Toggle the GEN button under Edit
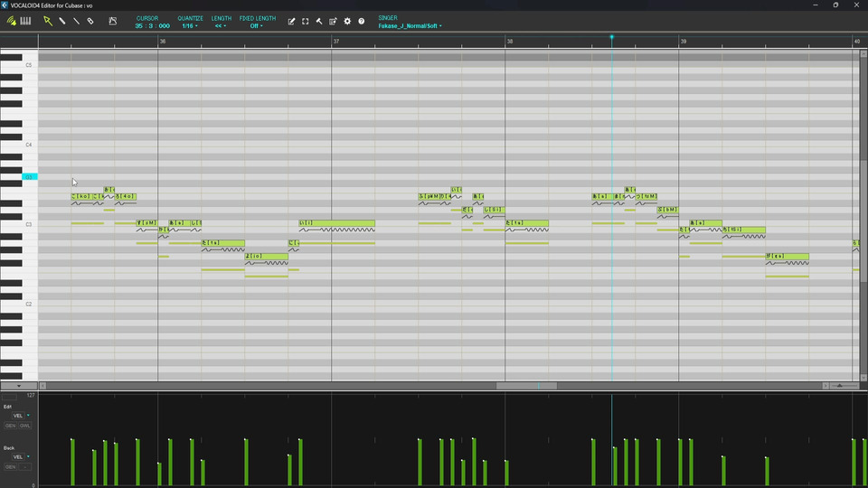 coord(10,426)
